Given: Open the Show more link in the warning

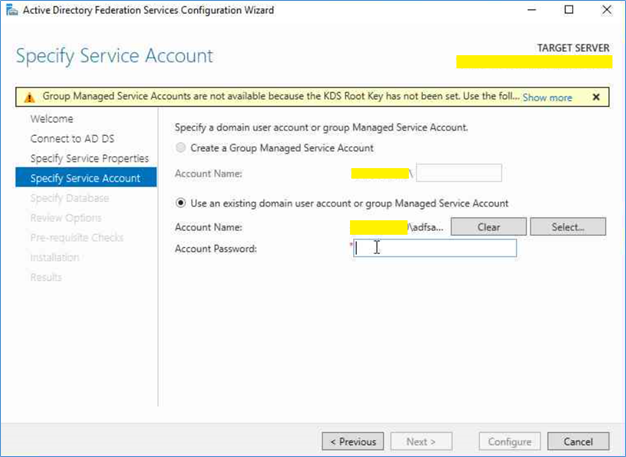Looking at the screenshot, I should point(547,97).
